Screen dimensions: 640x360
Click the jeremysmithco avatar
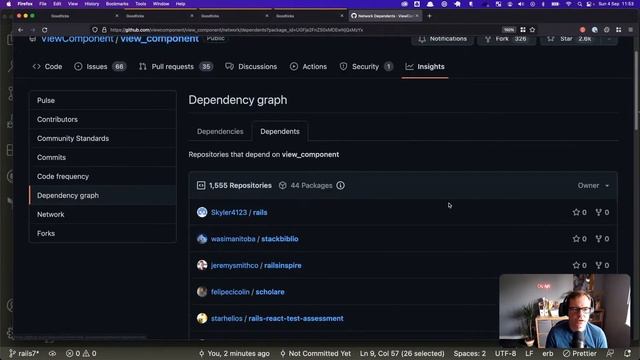(x=202, y=265)
